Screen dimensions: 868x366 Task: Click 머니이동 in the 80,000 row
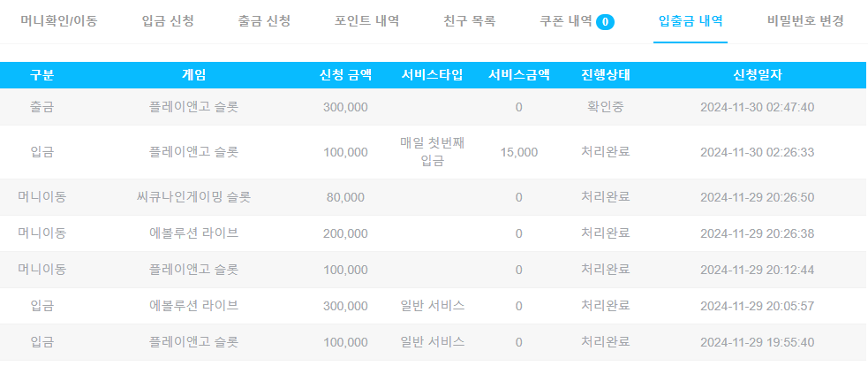[x=42, y=197]
